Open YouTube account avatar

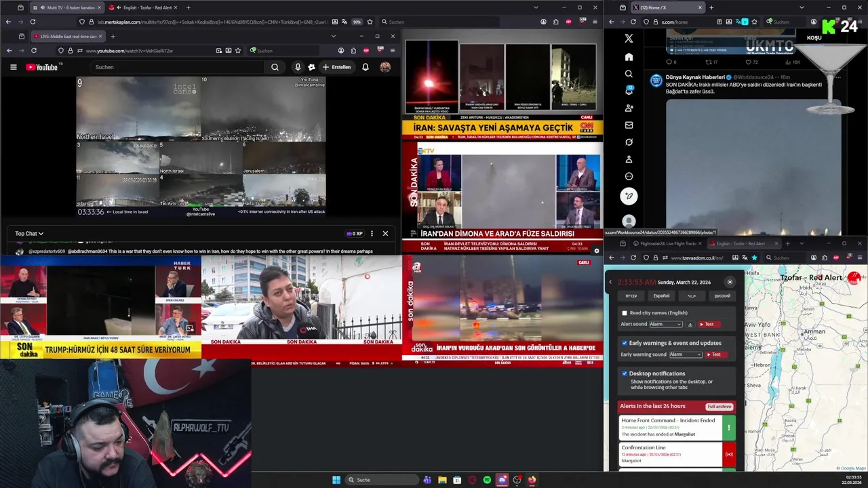tap(385, 67)
